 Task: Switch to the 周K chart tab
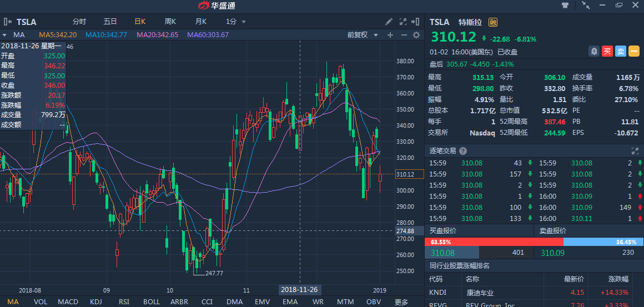click(170, 22)
